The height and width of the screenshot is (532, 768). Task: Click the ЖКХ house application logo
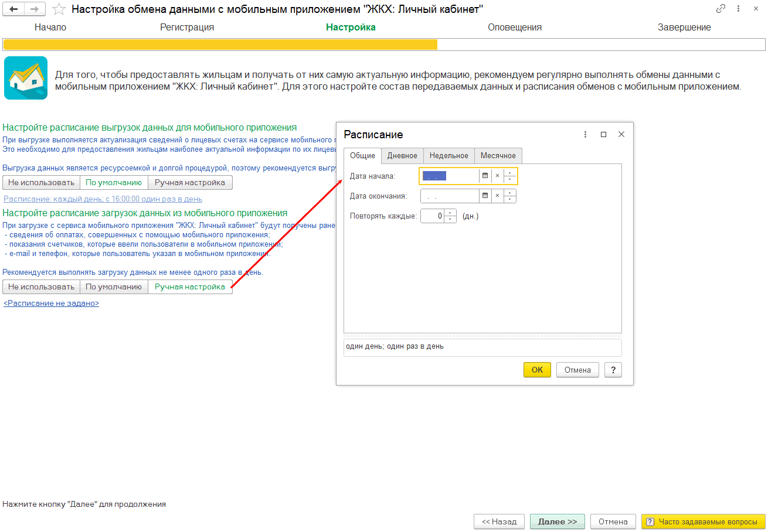[x=26, y=78]
